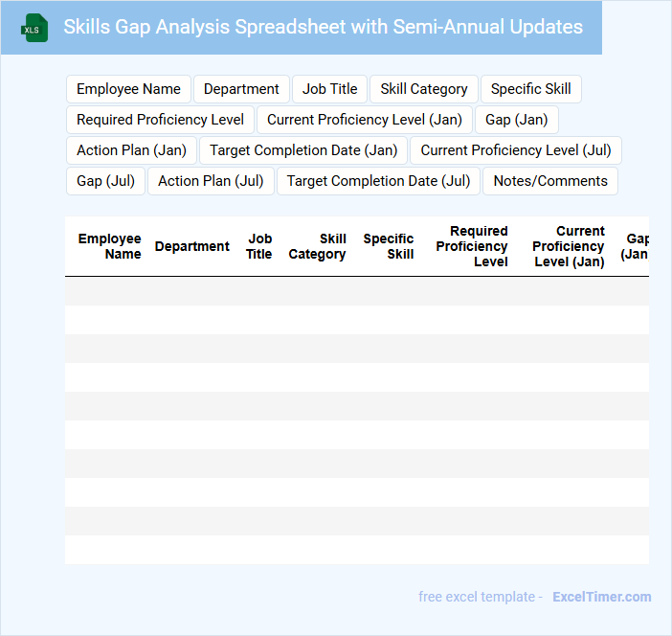Select Target Completion Date (Jan) tag
The width and height of the screenshot is (672, 636).
point(303,150)
